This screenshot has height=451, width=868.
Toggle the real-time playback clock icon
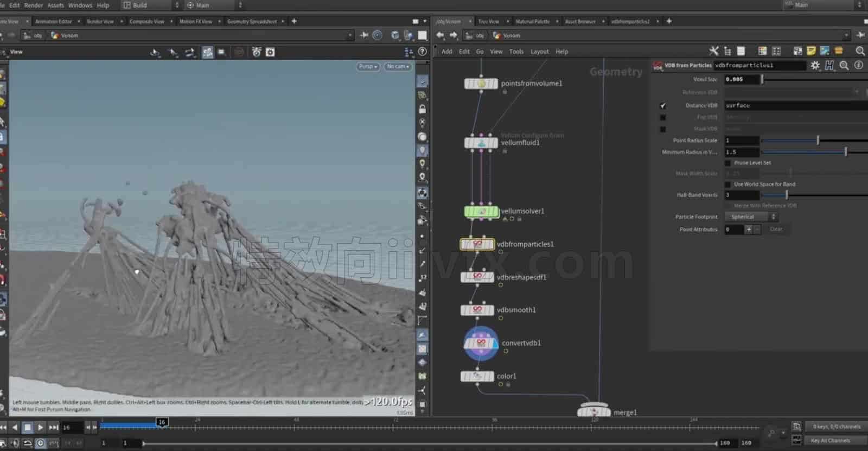(40, 443)
